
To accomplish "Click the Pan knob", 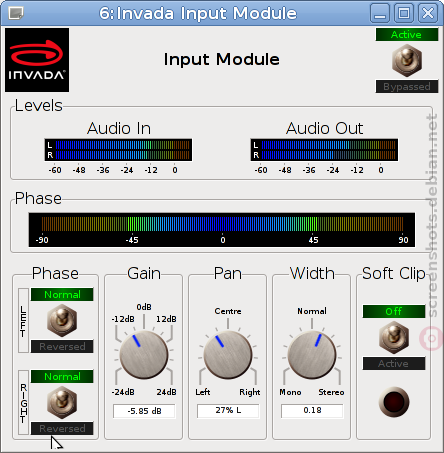I will (228, 355).
